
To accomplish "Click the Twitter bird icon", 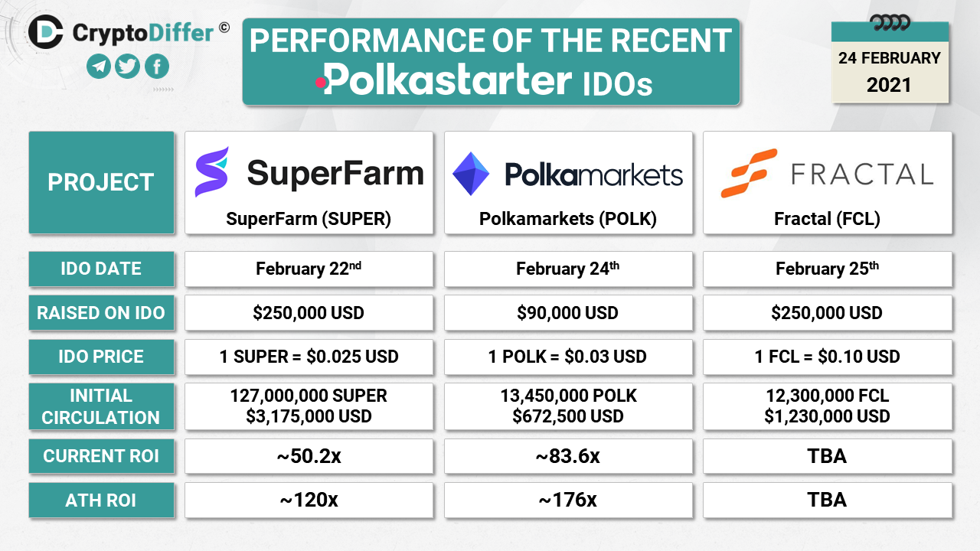I will click(x=128, y=67).
